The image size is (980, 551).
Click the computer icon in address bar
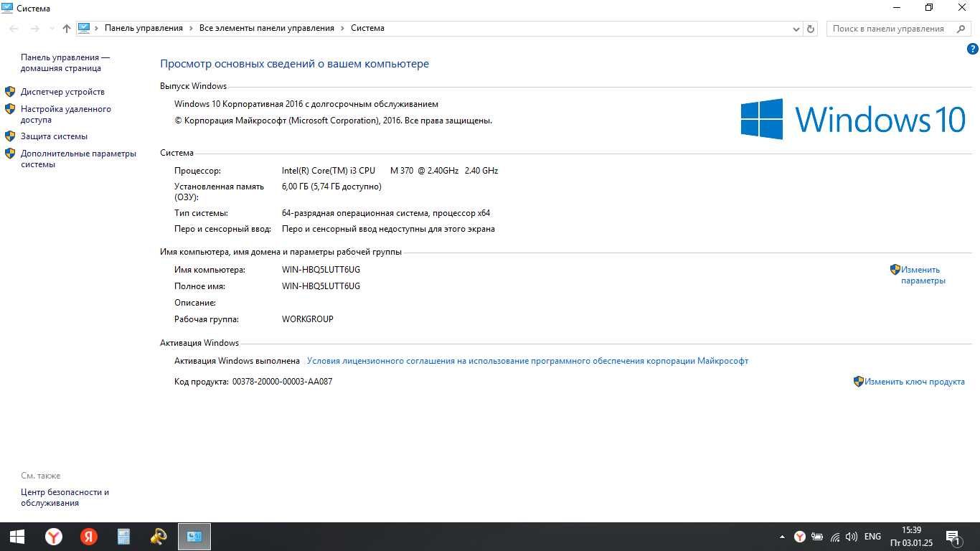tap(84, 28)
